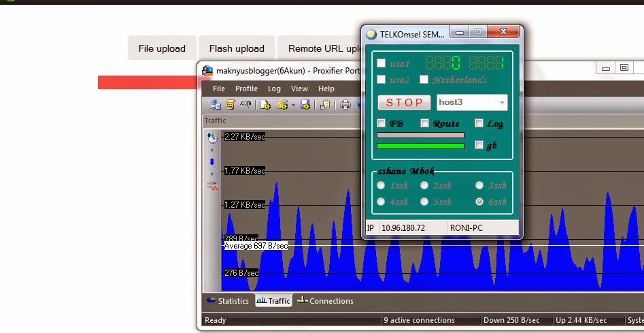644x333 pixels.
Task: Click traffic clock icon with arrows
Action: pyautogui.click(x=212, y=138)
